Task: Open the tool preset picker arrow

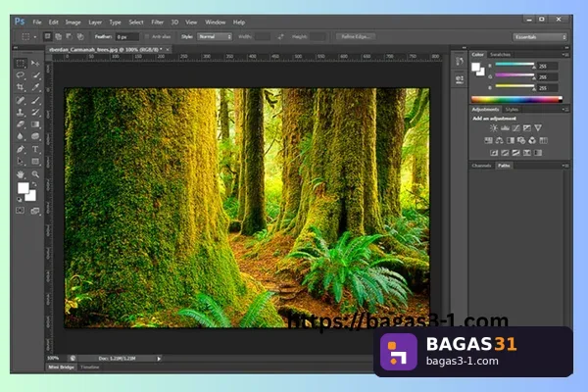Action: [x=35, y=37]
